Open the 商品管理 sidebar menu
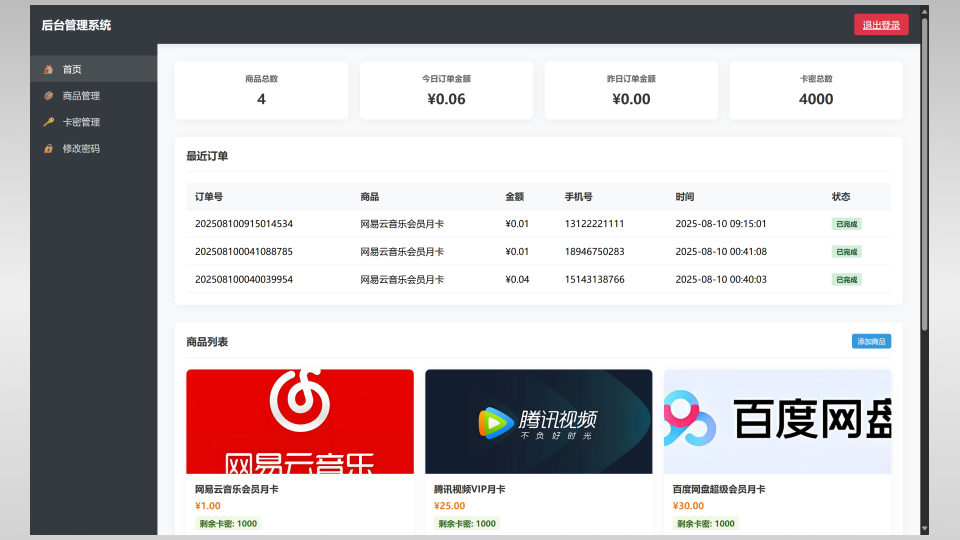This screenshot has width=960, height=540. pyautogui.click(x=94, y=96)
